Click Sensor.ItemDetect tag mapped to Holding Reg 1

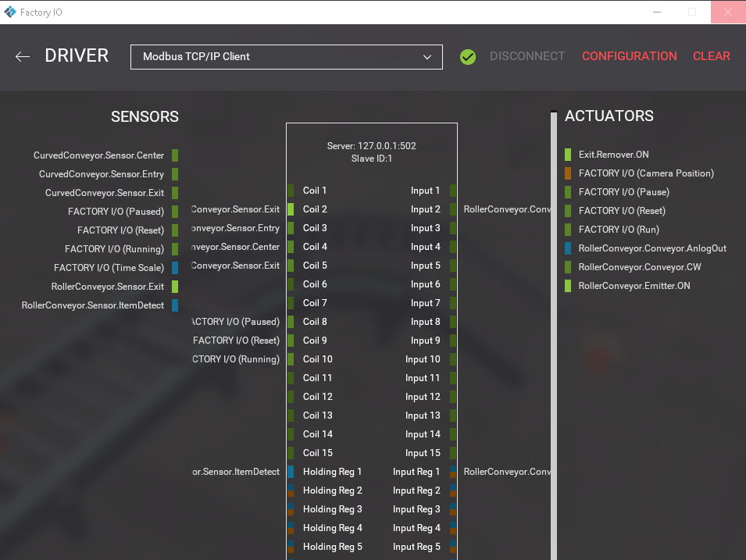[235, 472]
